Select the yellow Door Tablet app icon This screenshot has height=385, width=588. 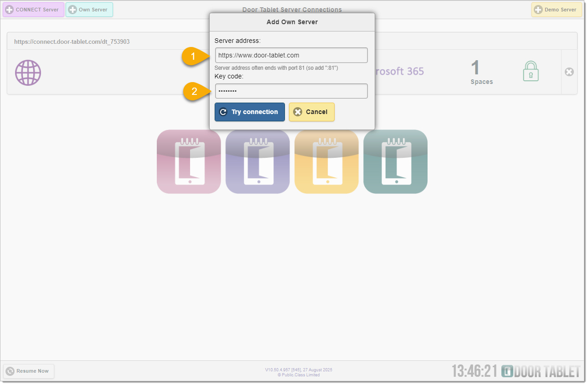pyautogui.click(x=326, y=162)
